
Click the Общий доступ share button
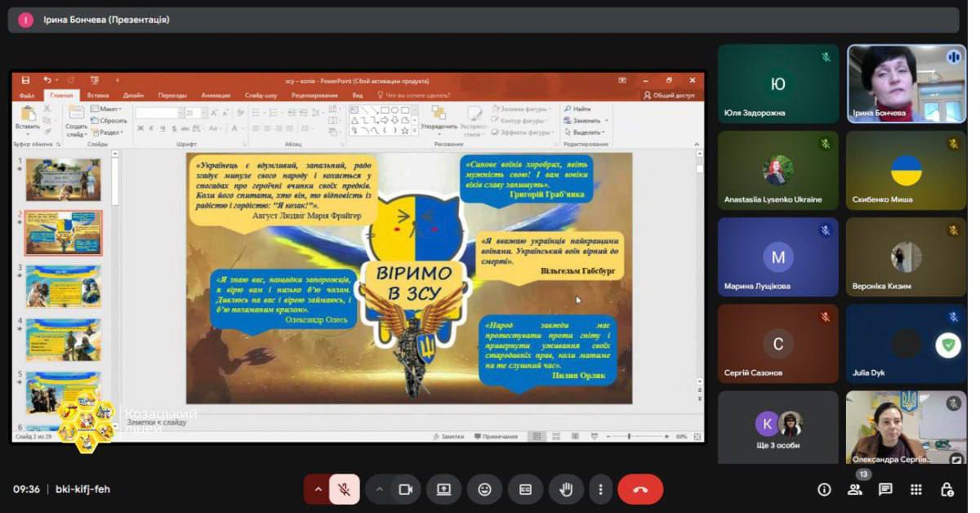[670, 95]
